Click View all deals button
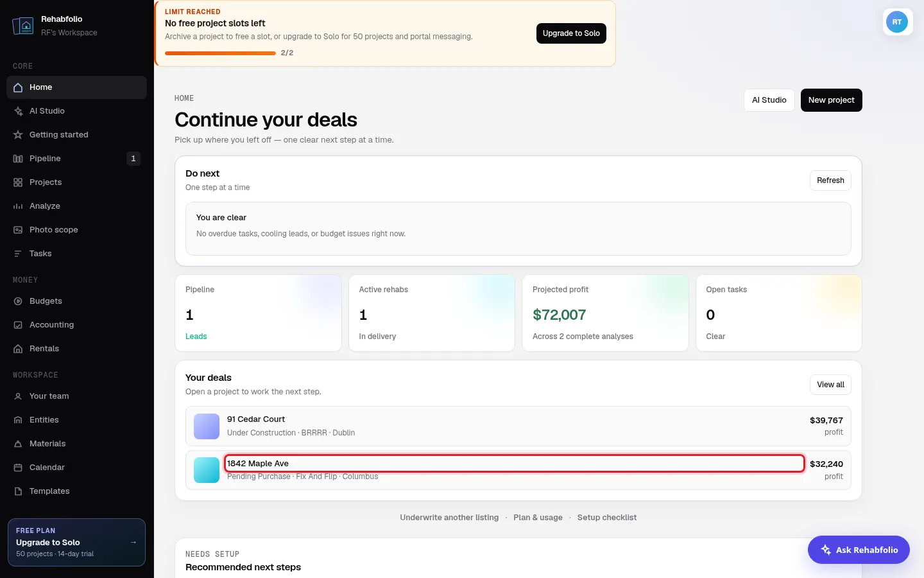Viewport: 924px width, 578px height. tap(830, 385)
